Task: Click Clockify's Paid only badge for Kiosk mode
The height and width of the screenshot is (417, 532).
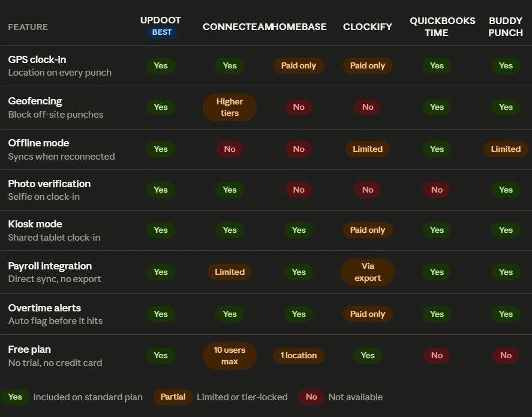Action: pyautogui.click(x=368, y=230)
